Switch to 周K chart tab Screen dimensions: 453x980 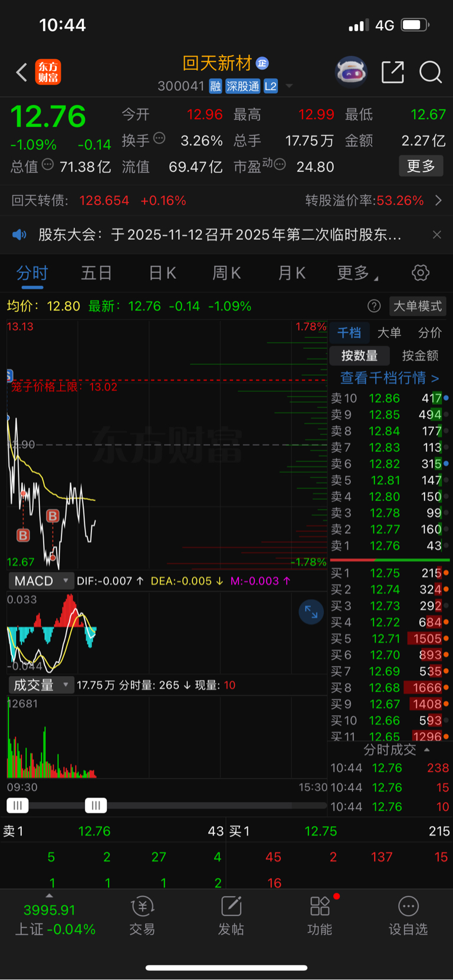click(x=226, y=273)
